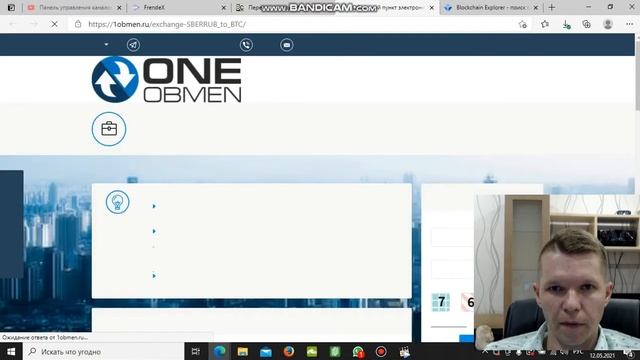Close the Blockchain Explorer tab
Screen dimensions: 640x360
pyautogui.click(x=536, y=8)
